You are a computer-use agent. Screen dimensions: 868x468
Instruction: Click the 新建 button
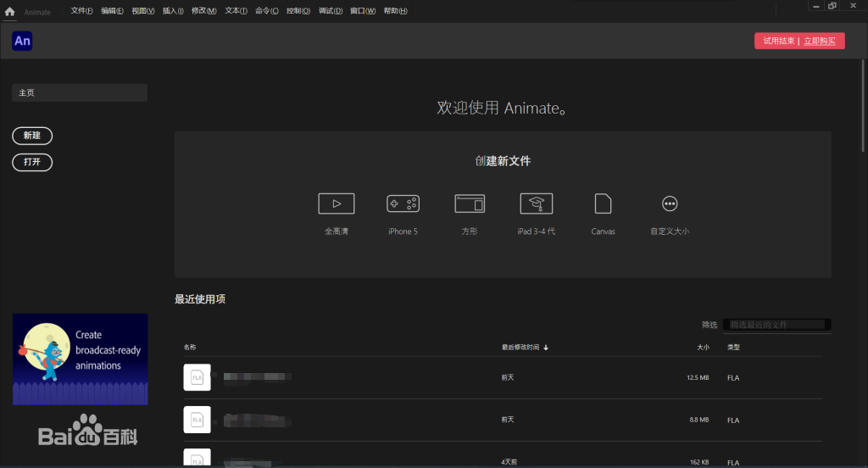(x=32, y=136)
